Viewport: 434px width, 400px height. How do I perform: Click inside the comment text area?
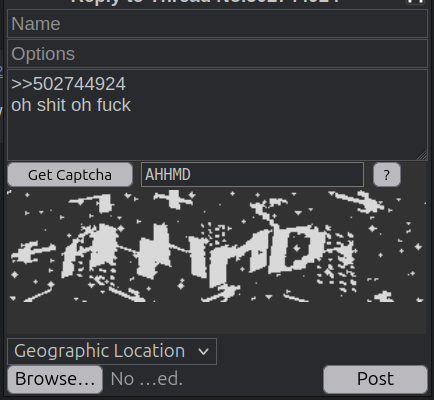tap(217, 115)
